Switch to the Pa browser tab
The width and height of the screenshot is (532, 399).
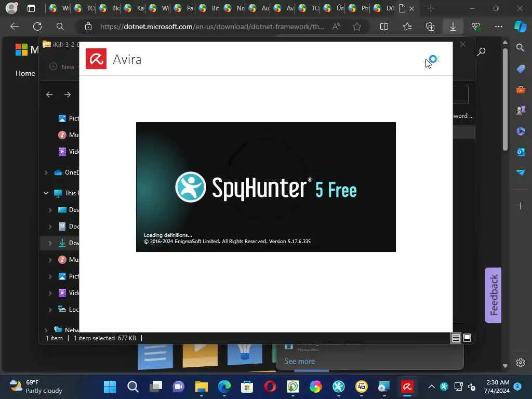(184, 8)
